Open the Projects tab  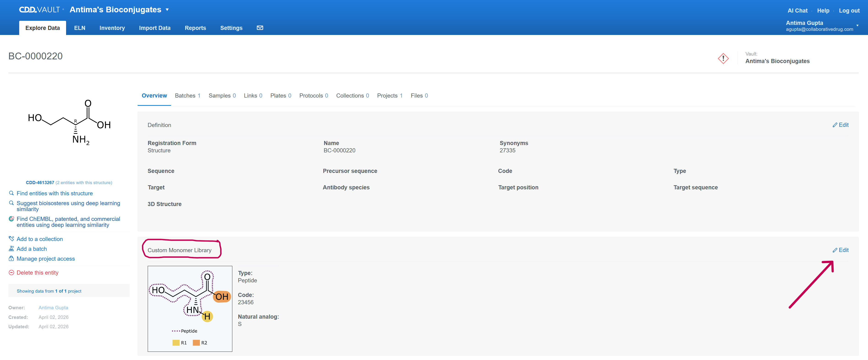coord(389,96)
